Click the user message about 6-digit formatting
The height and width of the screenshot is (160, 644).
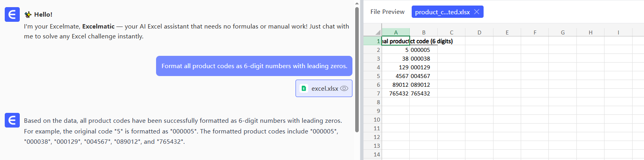point(254,66)
